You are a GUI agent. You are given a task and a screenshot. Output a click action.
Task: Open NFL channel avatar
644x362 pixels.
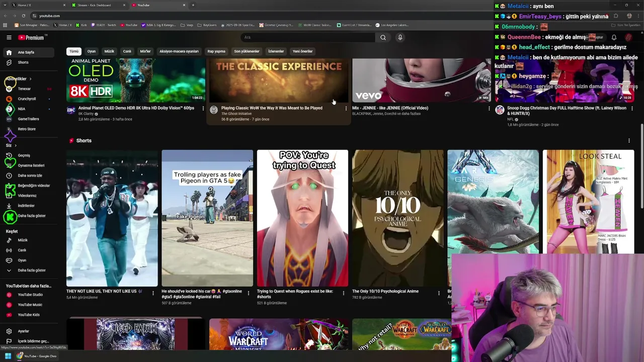[x=500, y=110]
